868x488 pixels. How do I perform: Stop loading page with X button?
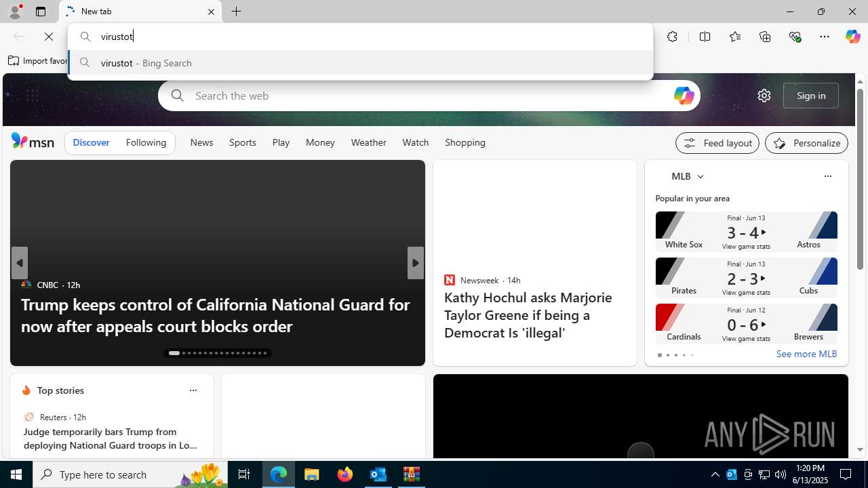tap(49, 37)
